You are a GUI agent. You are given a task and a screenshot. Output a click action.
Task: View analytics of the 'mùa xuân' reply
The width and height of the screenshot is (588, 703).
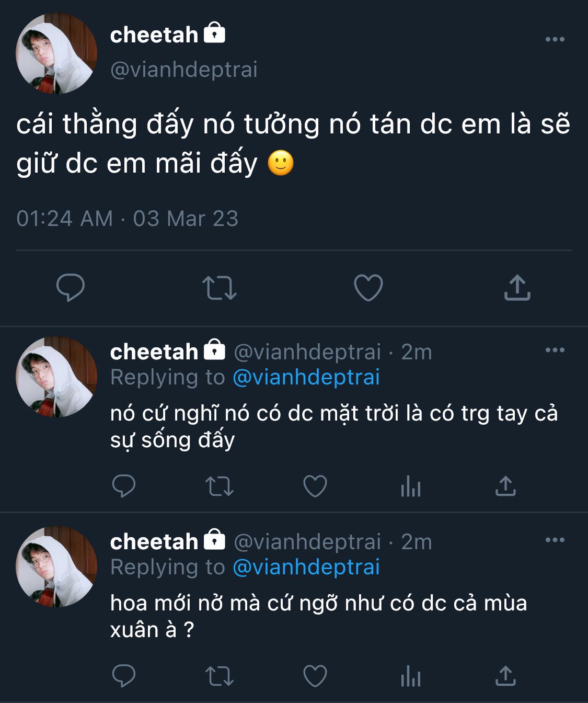coord(411,677)
